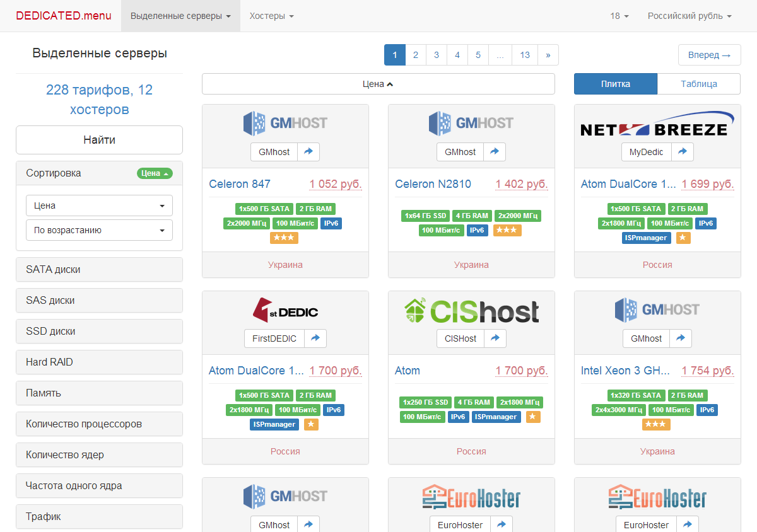The height and width of the screenshot is (532, 757).
Task: Toggle the Цена sort direction bar
Action: 378,84
